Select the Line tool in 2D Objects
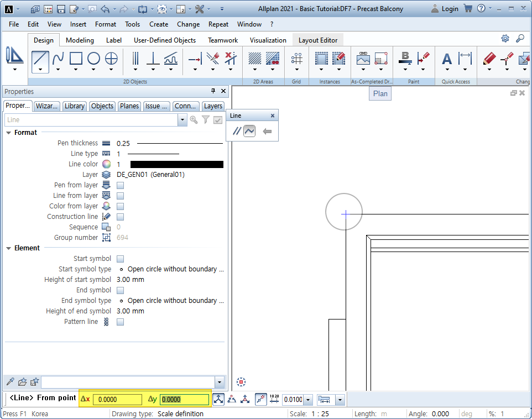Viewport: 532px width, 419px height. (x=40, y=59)
